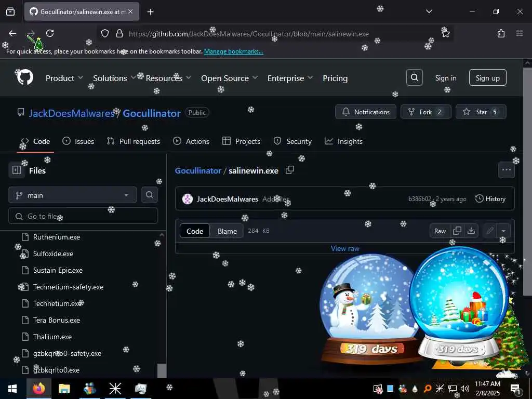Screen dimensions: 532x399
Task: Open the Issues tab
Action: (78, 141)
